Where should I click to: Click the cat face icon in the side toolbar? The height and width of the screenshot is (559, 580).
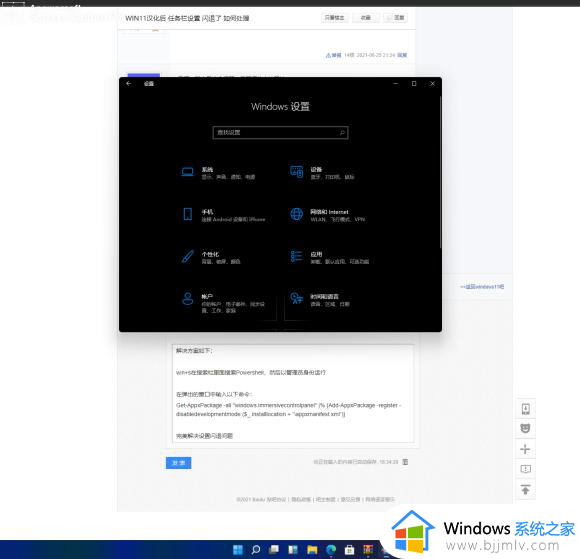tap(526, 428)
